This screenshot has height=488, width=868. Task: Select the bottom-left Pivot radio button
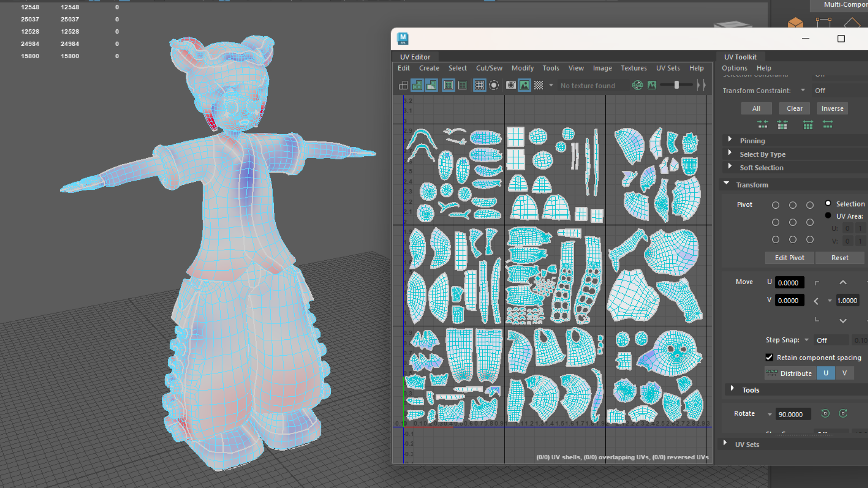pos(776,239)
